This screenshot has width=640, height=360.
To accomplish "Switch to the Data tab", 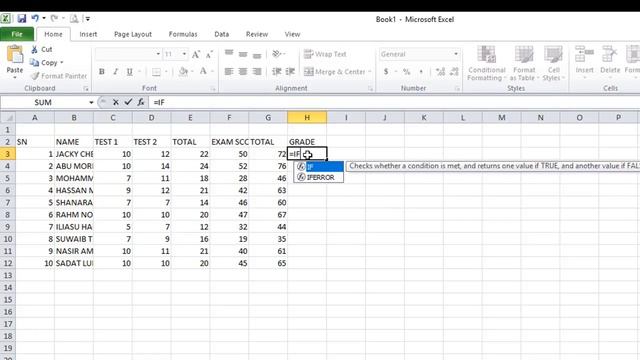I will 222,34.
